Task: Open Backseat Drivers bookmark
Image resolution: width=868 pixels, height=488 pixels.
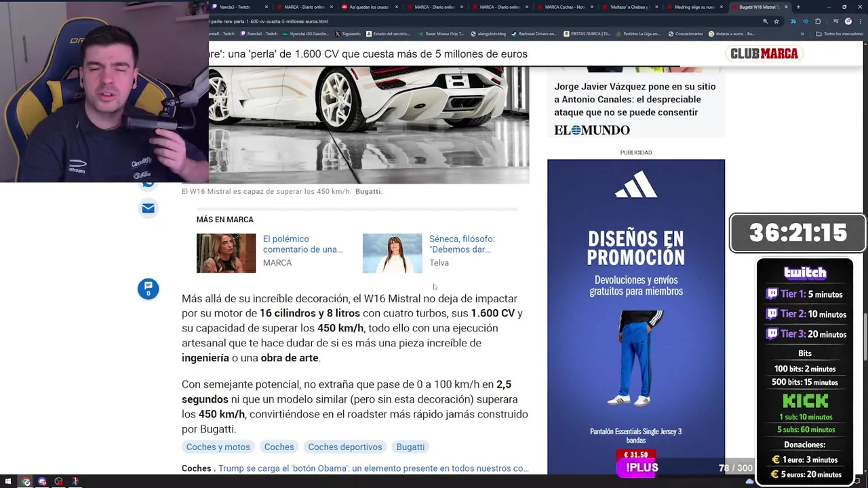Action: (x=533, y=34)
